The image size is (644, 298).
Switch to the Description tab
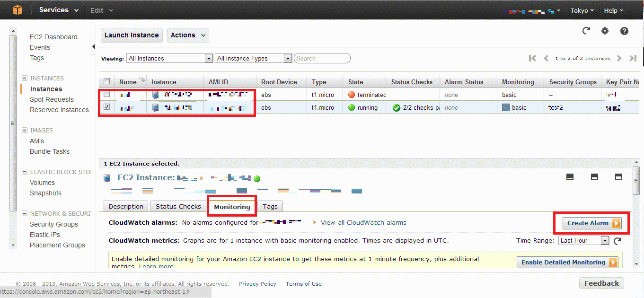(126, 206)
